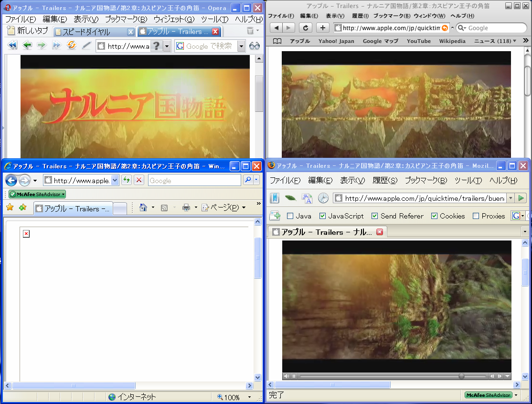This screenshot has width=532, height=404.
Task: Click McAfee SiteAdvisor in Firefox status bar
Action: click(488, 395)
